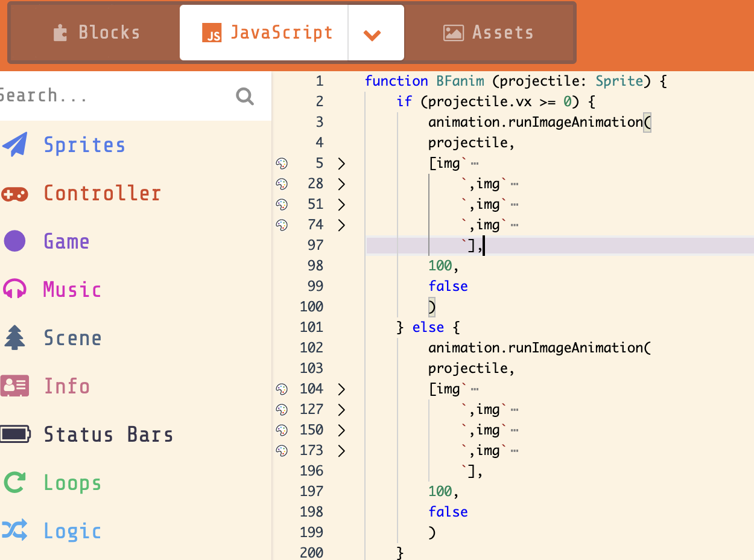The image size is (754, 560).
Task: Click the Loops refresh arrow icon
Action: 14,482
